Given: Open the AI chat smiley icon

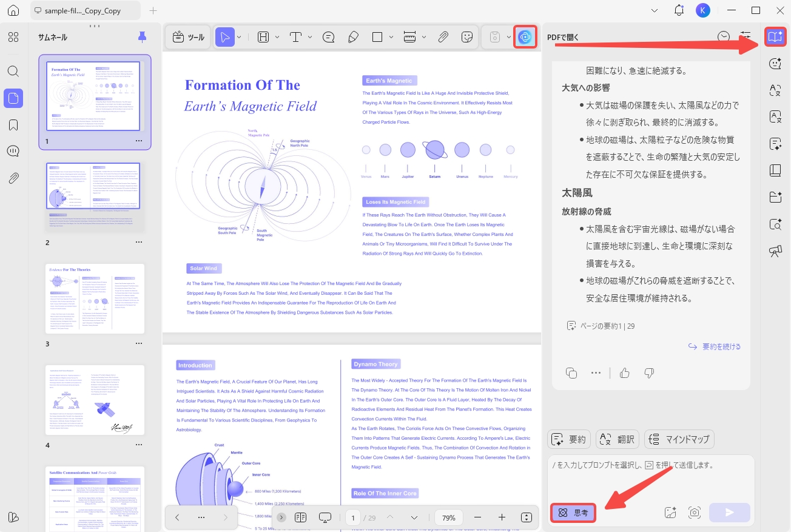Looking at the screenshot, I should (x=775, y=64).
